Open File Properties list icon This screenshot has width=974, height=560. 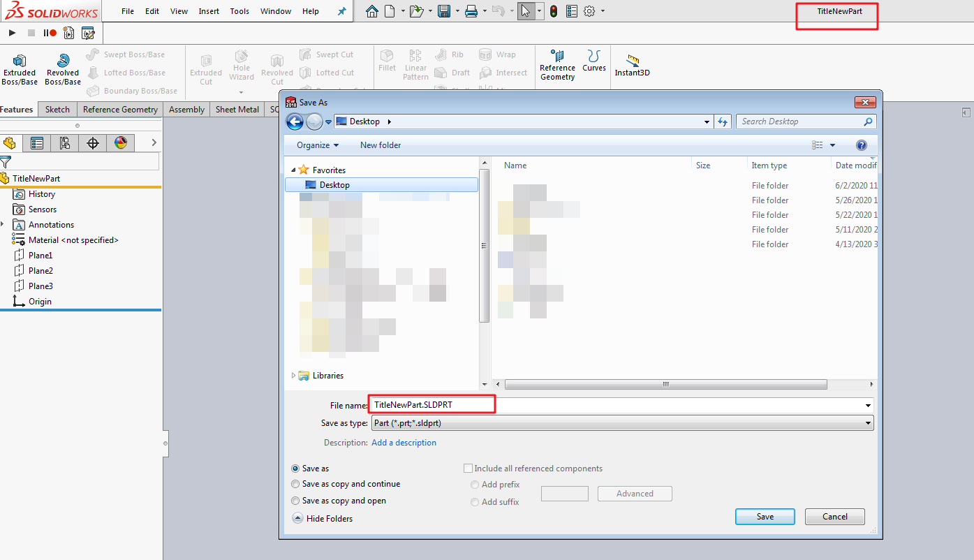[x=572, y=11]
